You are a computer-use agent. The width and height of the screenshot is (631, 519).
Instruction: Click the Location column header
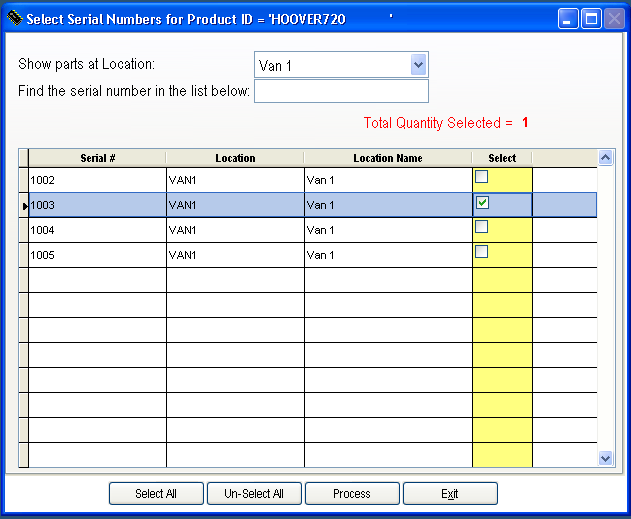(x=235, y=158)
